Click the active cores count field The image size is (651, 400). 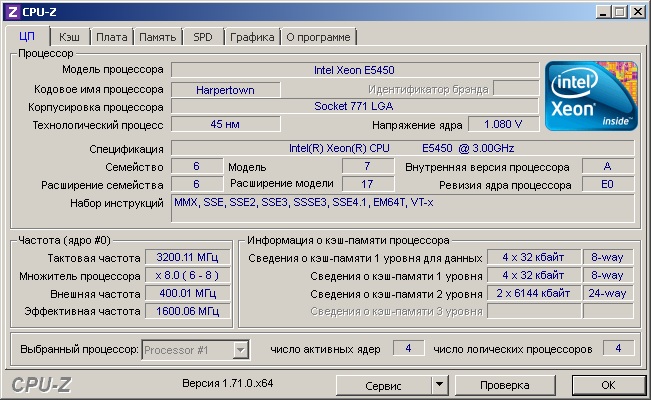tap(409, 348)
